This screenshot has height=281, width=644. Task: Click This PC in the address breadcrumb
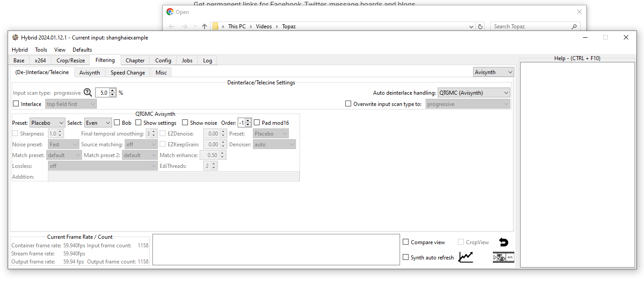point(237,26)
